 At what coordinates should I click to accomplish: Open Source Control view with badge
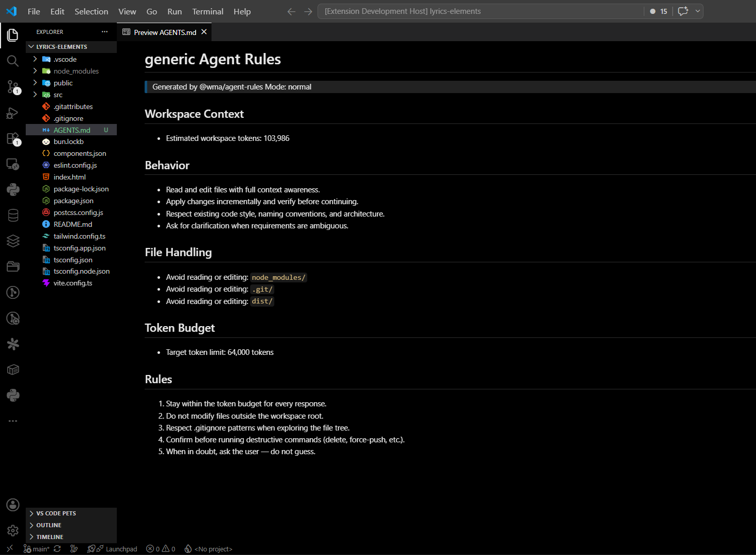(x=13, y=86)
